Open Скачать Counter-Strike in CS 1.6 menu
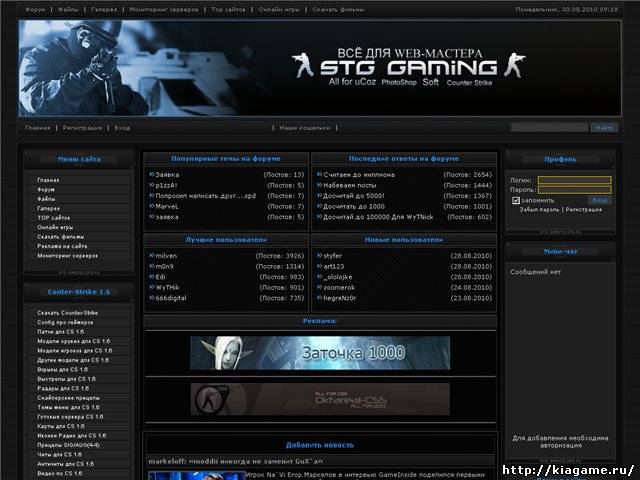The height and width of the screenshot is (480, 640). tap(67, 313)
